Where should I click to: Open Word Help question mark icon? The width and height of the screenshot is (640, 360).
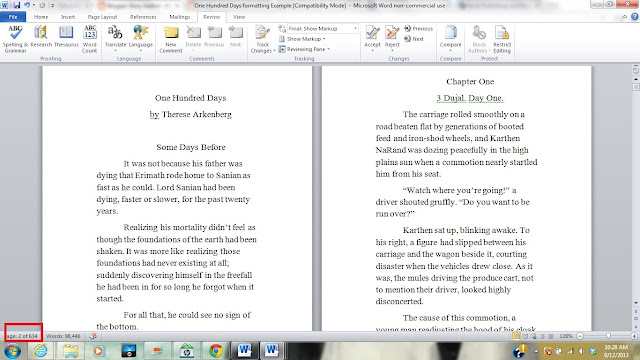pos(635,17)
